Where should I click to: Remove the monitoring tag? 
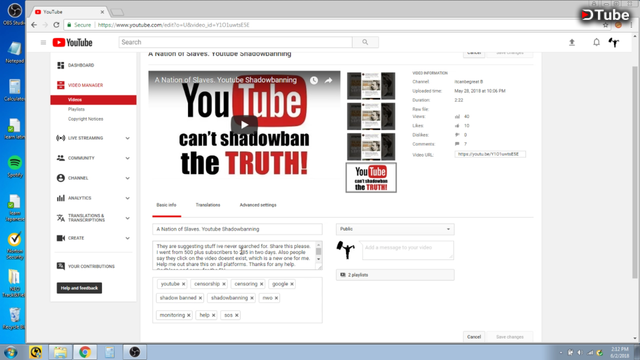click(x=189, y=315)
